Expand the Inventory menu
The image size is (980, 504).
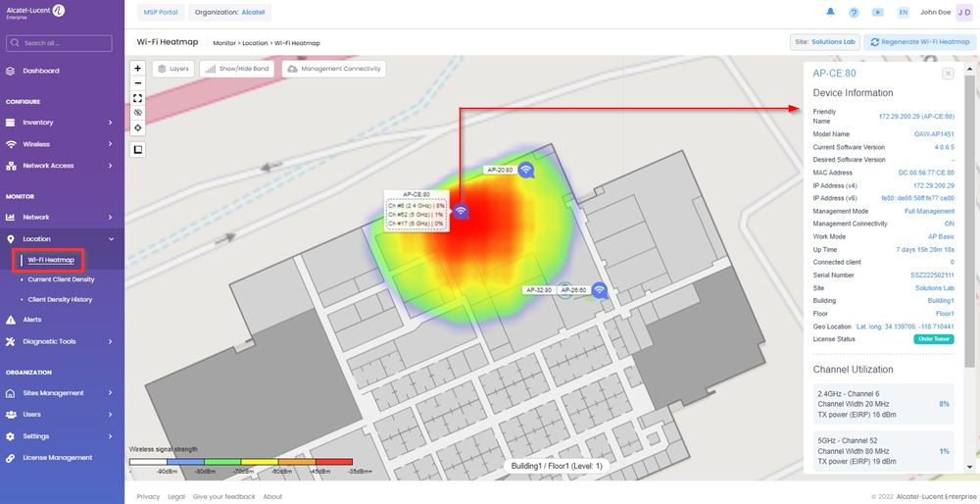tap(60, 123)
